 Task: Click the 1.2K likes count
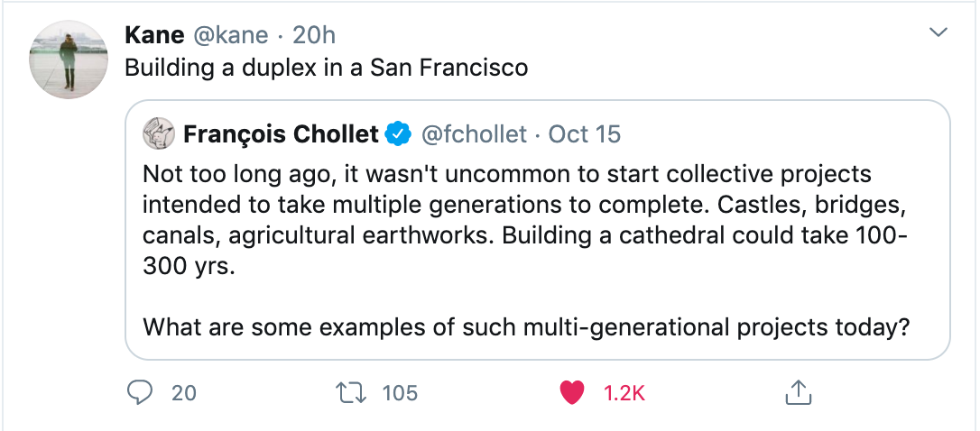pos(624,393)
